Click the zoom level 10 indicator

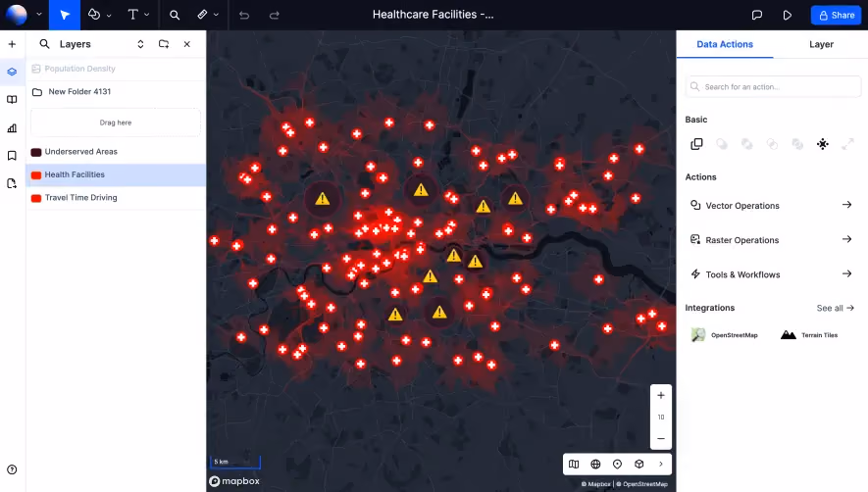coord(661,418)
